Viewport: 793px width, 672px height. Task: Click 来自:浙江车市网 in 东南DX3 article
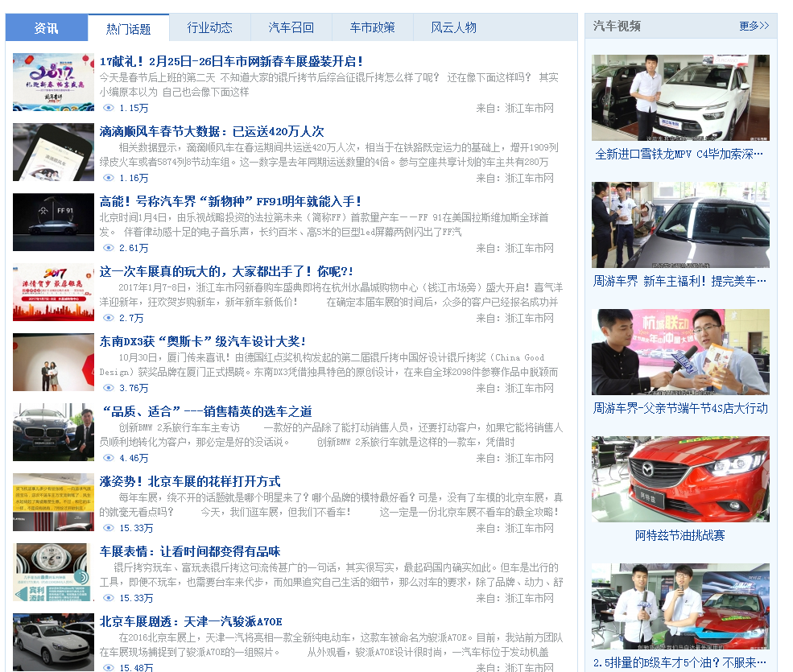click(514, 389)
